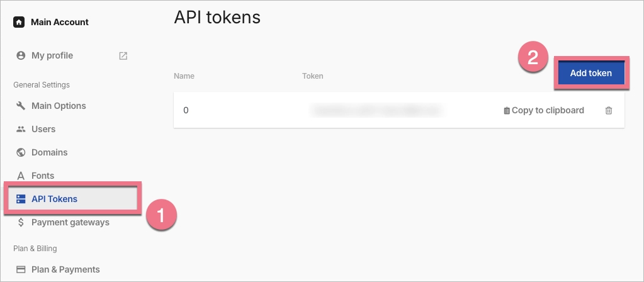Image resolution: width=644 pixels, height=282 pixels.
Task: Click the Plan & Payments card icon
Action: (x=21, y=269)
